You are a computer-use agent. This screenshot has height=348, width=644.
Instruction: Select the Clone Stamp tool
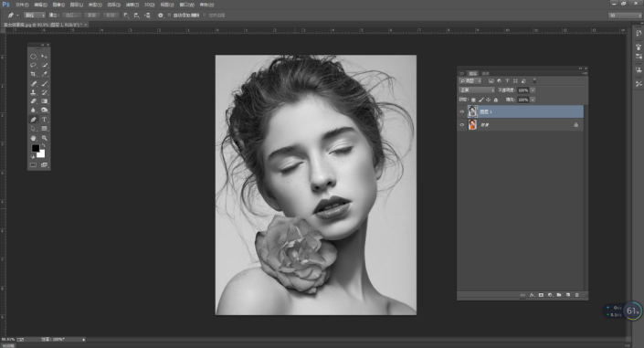click(33, 93)
